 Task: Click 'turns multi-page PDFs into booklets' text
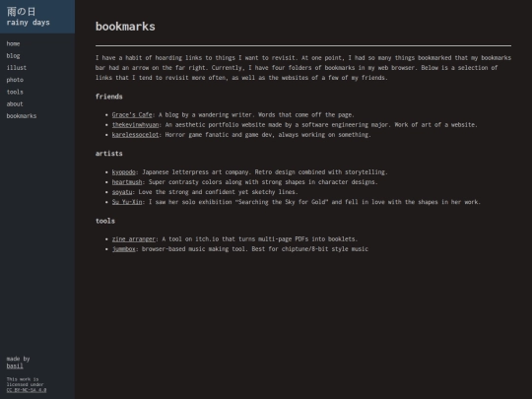(298, 239)
